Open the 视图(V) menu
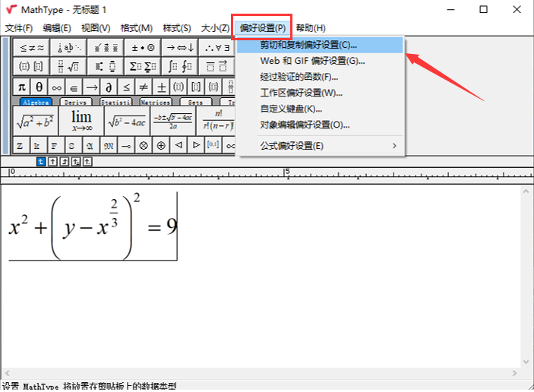This screenshot has height=392, width=534. pyautogui.click(x=96, y=28)
